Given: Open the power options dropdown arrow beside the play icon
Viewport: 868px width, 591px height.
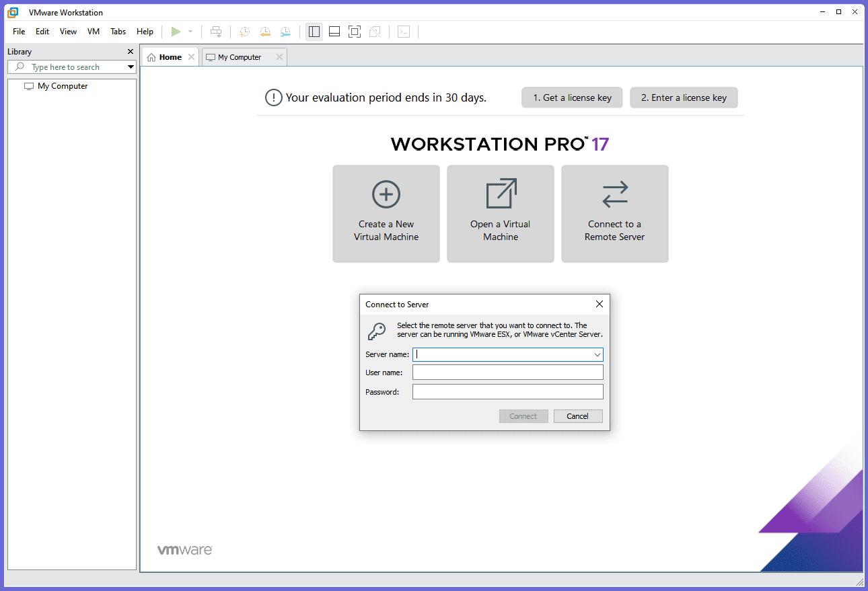Looking at the screenshot, I should [x=190, y=32].
